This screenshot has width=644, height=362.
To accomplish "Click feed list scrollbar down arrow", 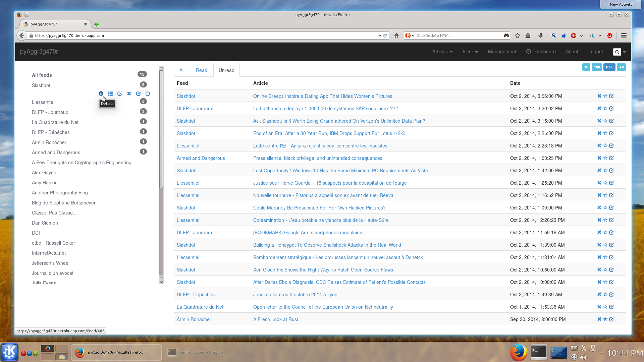I will coord(161,282).
